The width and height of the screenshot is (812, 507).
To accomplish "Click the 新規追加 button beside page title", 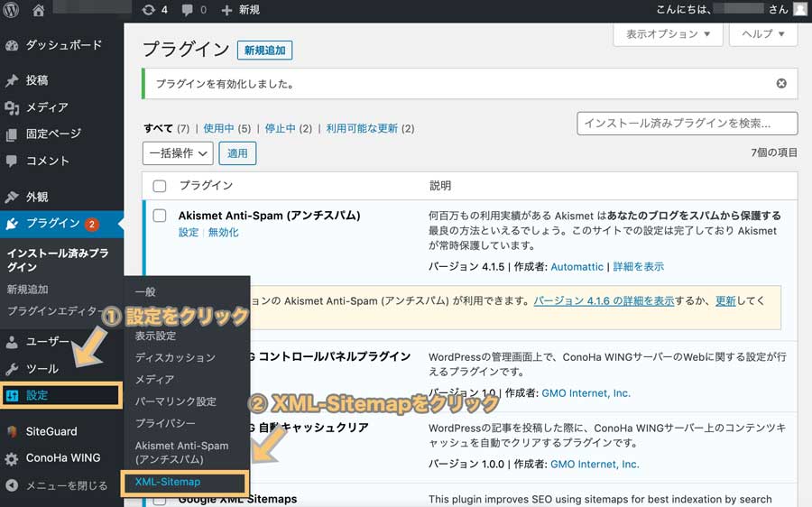I will [264, 51].
